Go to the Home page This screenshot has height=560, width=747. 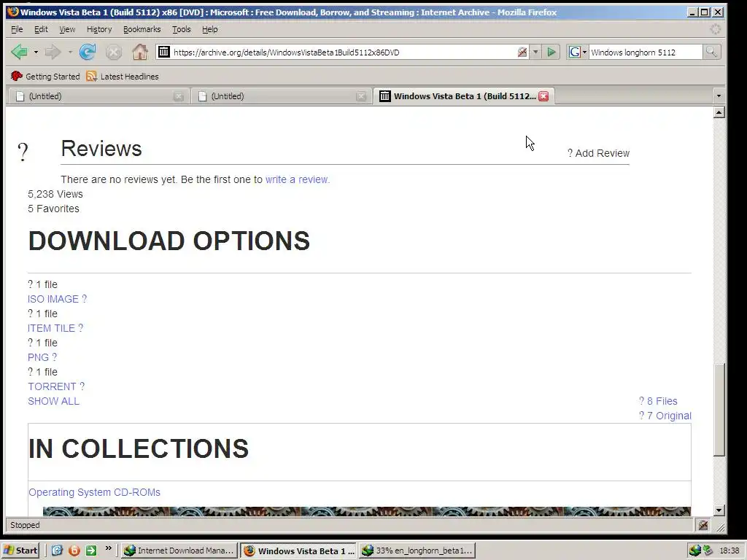[139, 52]
